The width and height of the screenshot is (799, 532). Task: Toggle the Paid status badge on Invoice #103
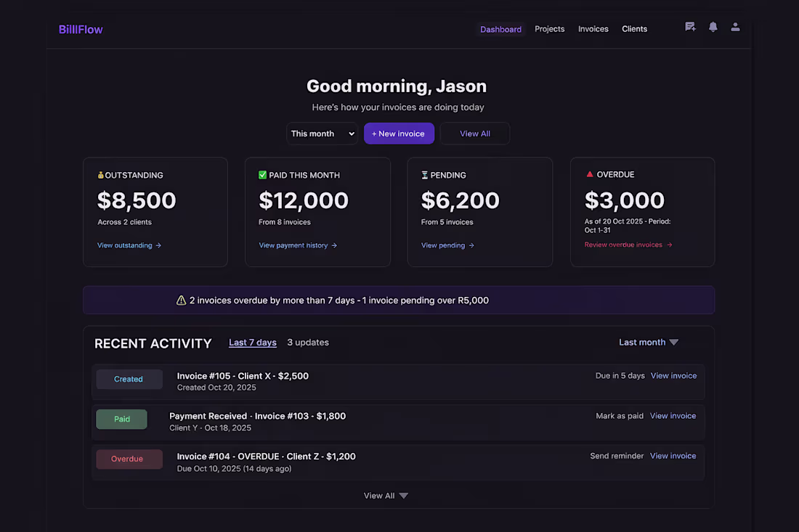tap(121, 419)
